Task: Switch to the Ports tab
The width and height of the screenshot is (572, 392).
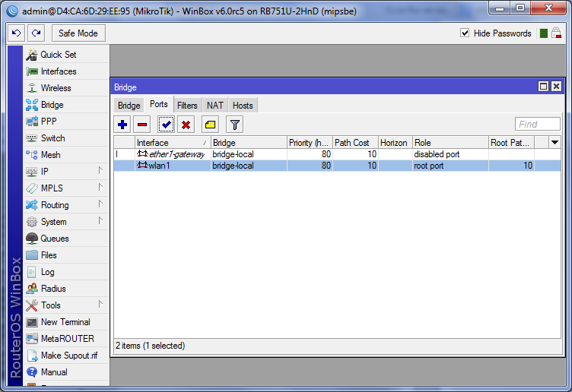Action: tap(159, 105)
